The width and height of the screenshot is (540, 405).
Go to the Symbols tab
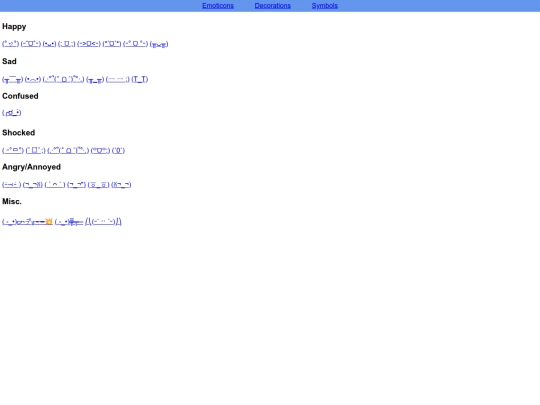coord(324,6)
